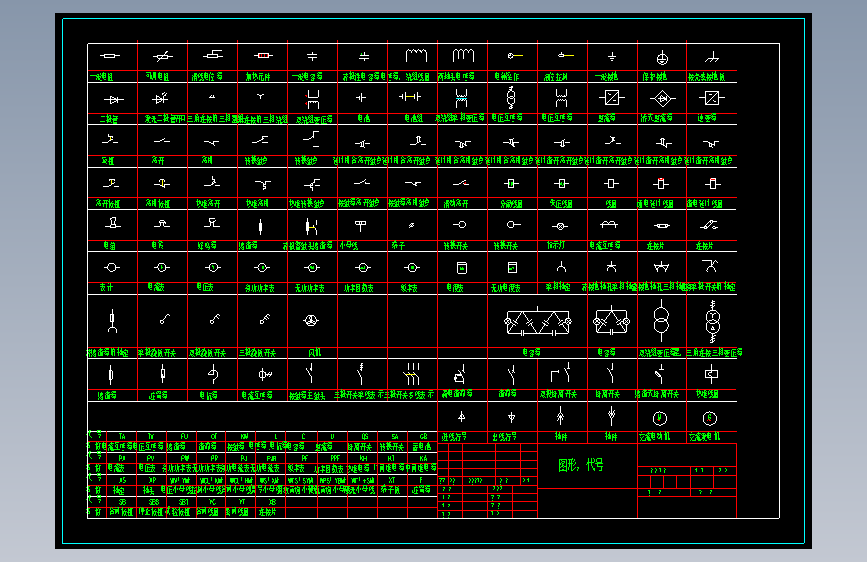Click the 逆变器 label text

(707, 118)
